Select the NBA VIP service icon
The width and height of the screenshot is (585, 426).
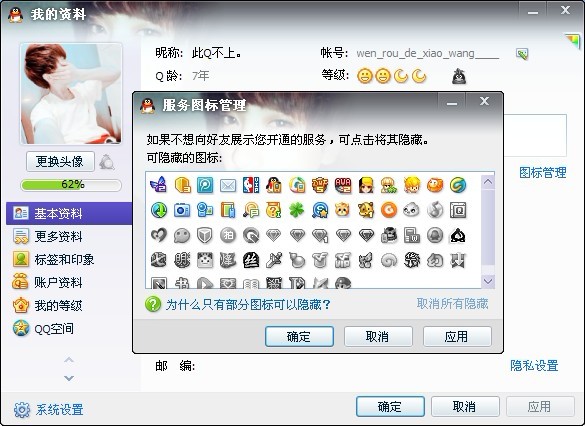(x=251, y=185)
